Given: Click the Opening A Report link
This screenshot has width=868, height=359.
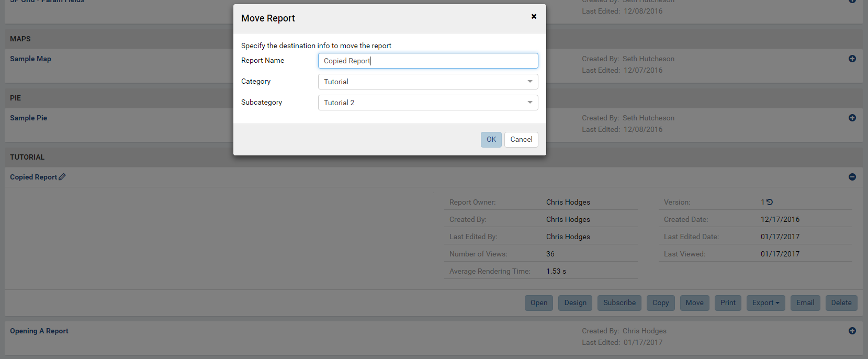Looking at the screenshot, I should click(x=39, y=331).
